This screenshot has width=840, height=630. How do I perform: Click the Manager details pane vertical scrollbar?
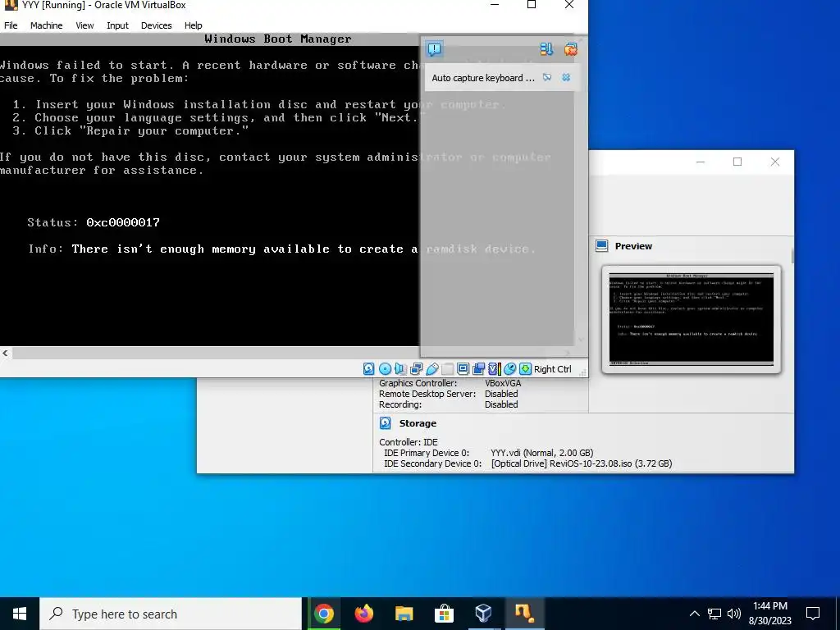(x=792, y=256)
